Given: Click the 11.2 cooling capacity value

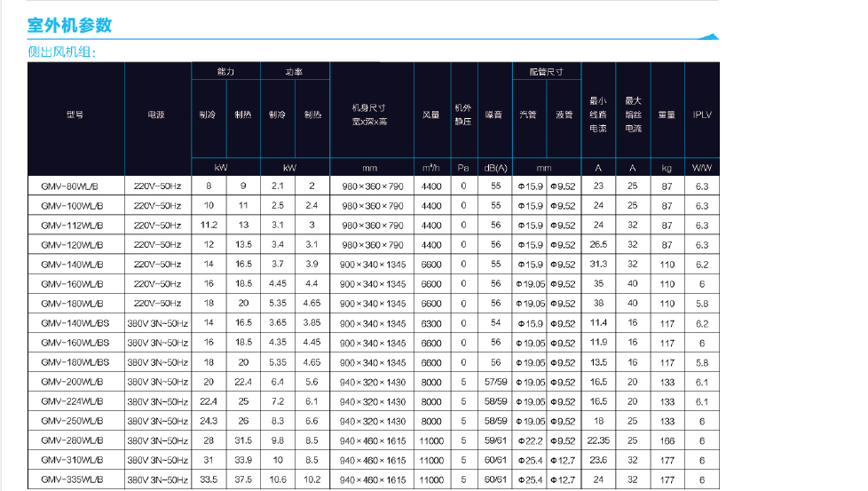Looking at the screenshot, I should pos(209,226).
